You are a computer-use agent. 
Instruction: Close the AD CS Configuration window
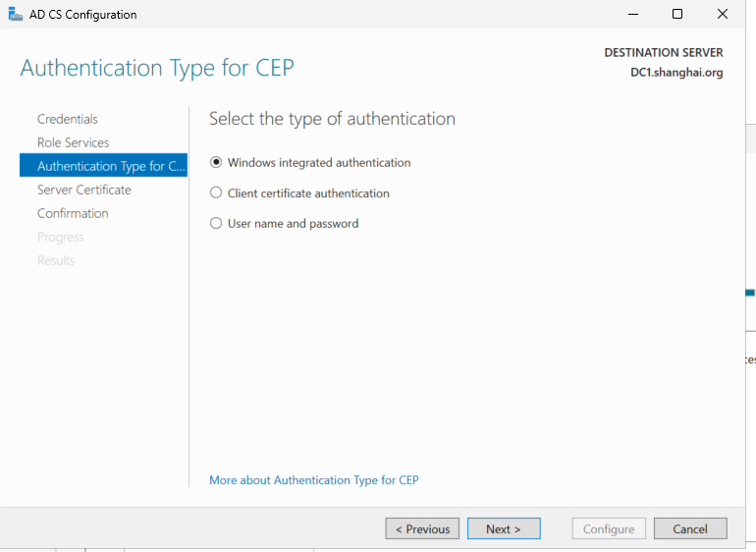tap(723, 14)
